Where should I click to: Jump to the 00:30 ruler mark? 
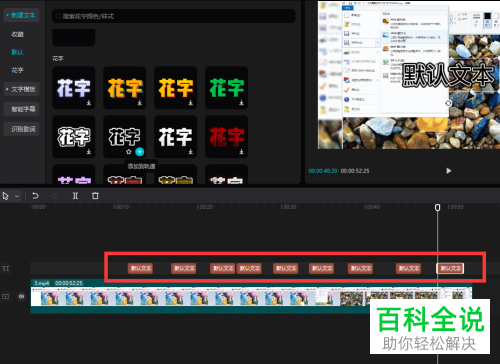tap(288, 207)
